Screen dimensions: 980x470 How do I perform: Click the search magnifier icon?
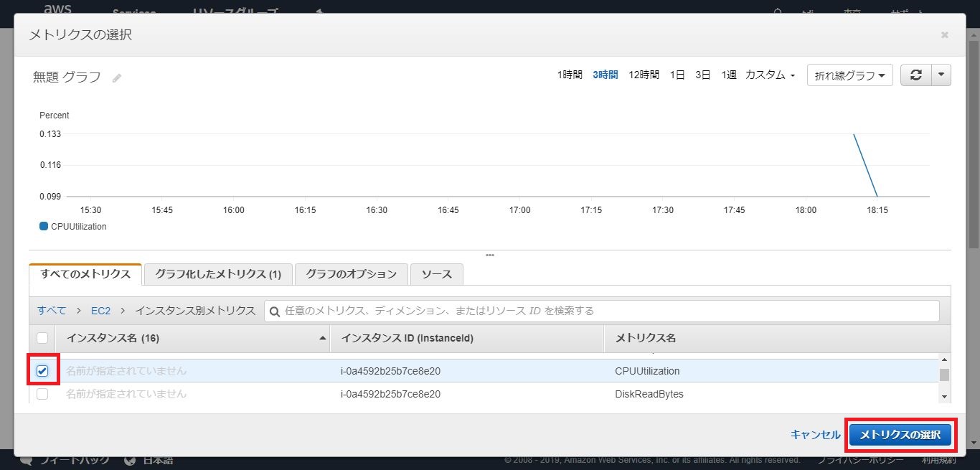click(x=275, y=311)
